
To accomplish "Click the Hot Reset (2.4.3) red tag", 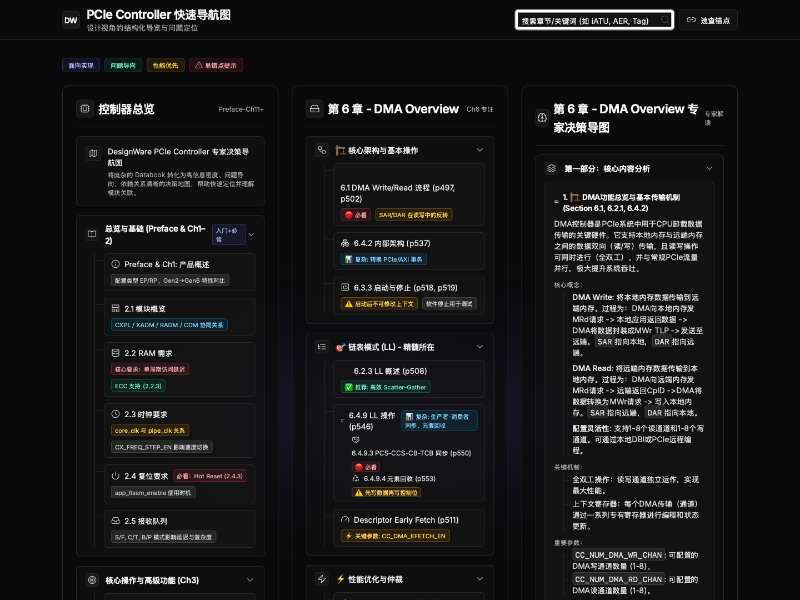I will [x=210, y=476].
